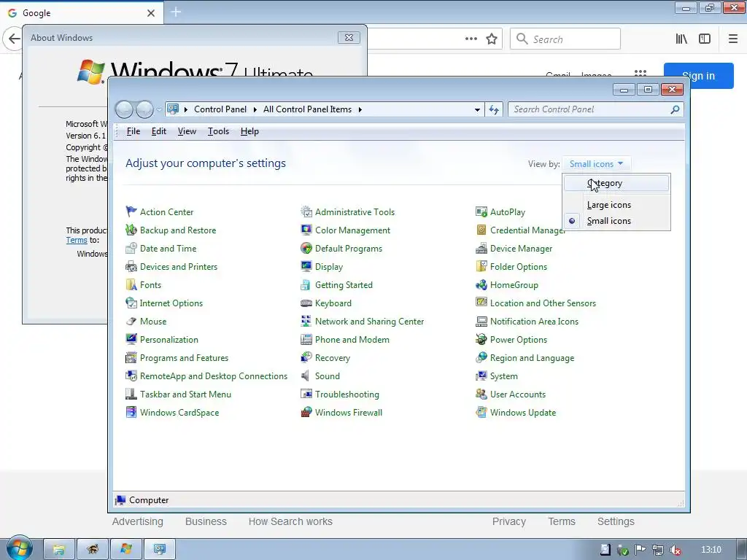Image resolution: width=747 pixels, height=560 pixels.
Task: Choose Large icons view option
Action: pyautogui.click(x=617, y=205)
